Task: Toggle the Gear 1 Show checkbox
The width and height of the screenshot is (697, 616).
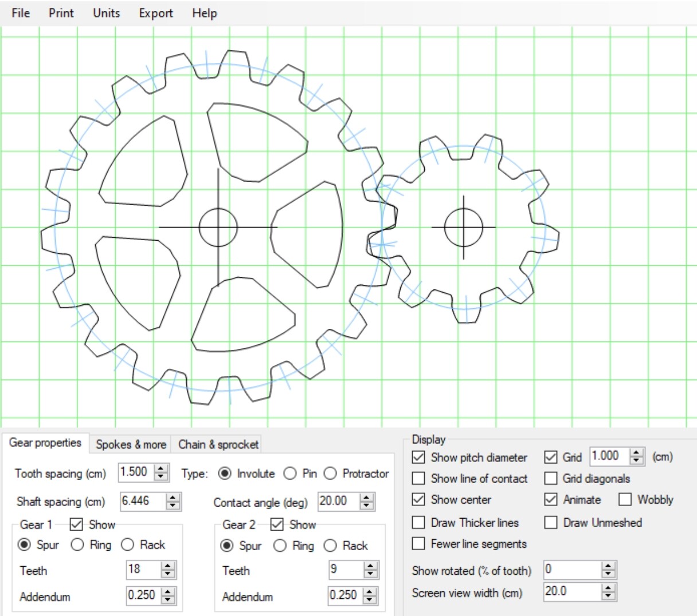Action: [x=76, y=524]
